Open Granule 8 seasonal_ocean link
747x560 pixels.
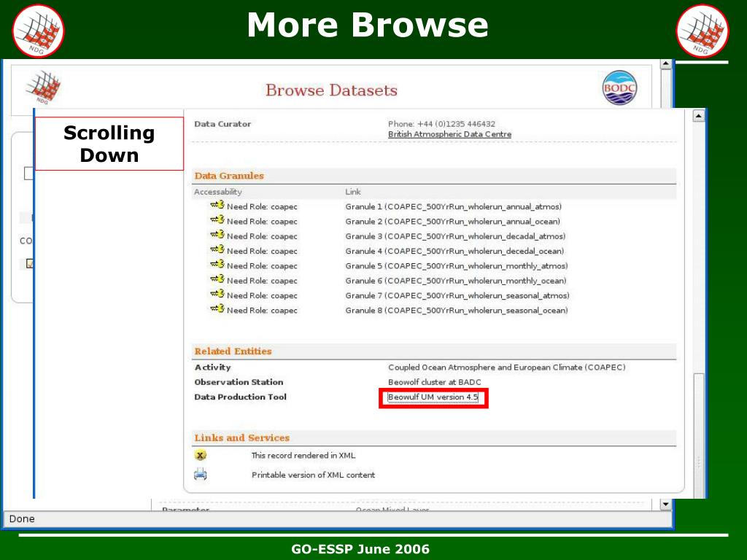pos(457,310)
